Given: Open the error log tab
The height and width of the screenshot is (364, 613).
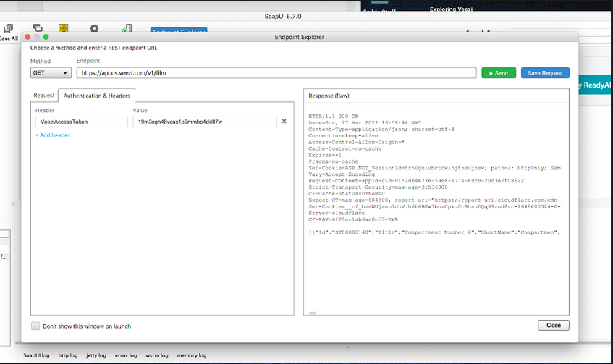Looking at the screenshot, I should pos(126,355).
